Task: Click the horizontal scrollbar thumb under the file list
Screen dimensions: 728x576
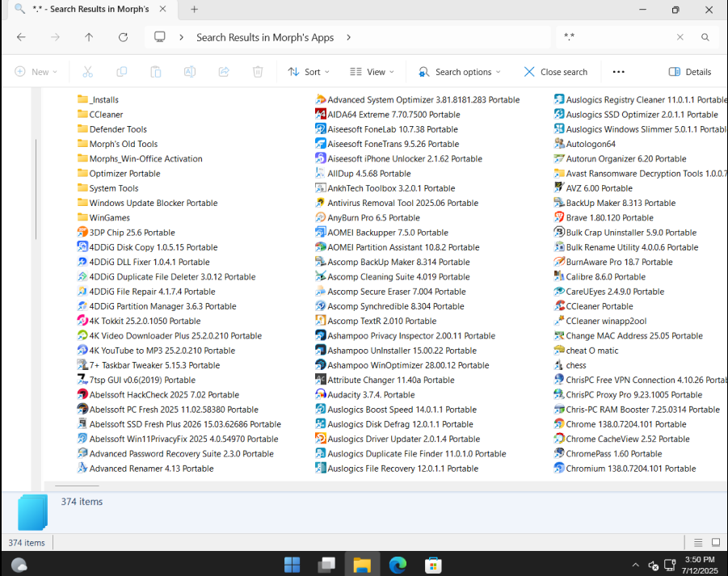Action: pos(77,486)
